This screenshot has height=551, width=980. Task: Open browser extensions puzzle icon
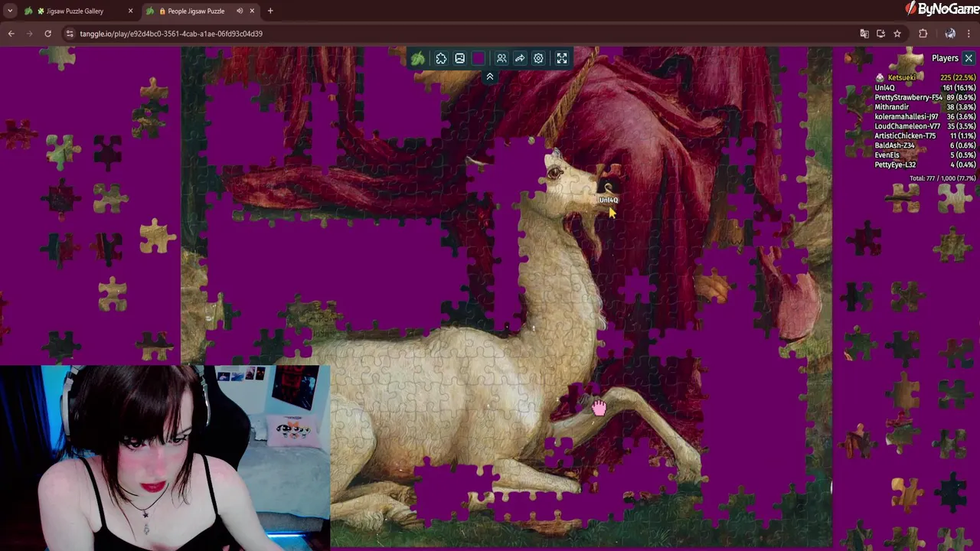[923, 34]
